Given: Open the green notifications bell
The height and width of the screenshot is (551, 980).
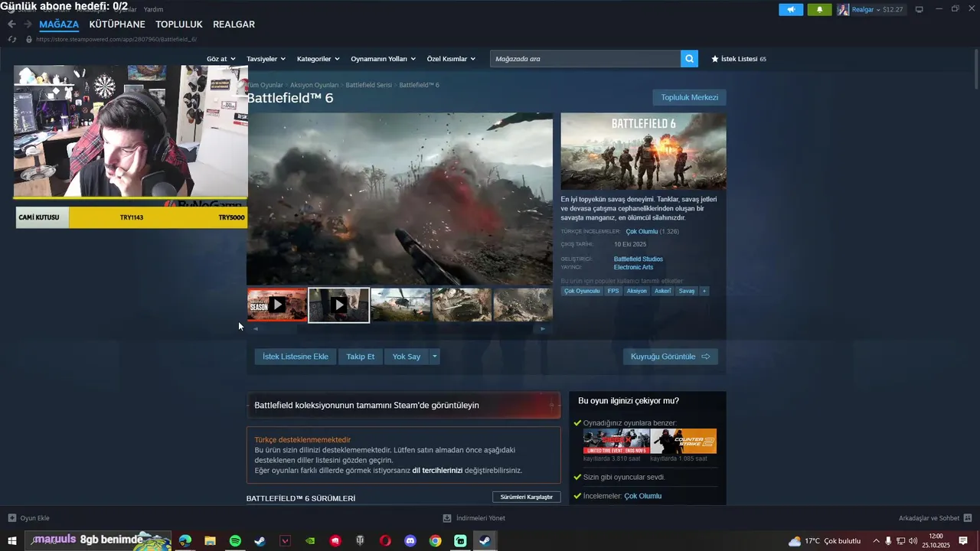Looking at the screenshot, I should tap(819, 9).
